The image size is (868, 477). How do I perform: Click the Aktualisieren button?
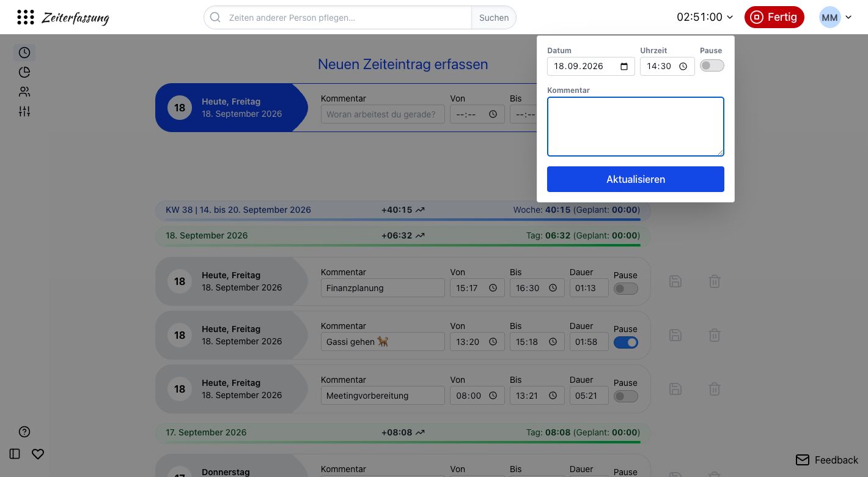point(636,179)
